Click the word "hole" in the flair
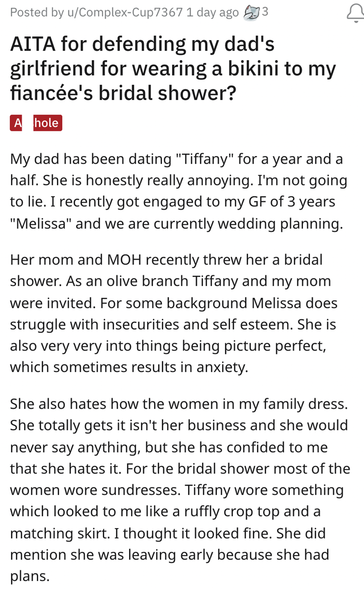The height and width of the screenshot is (590, 364). [x=46, y=123]
